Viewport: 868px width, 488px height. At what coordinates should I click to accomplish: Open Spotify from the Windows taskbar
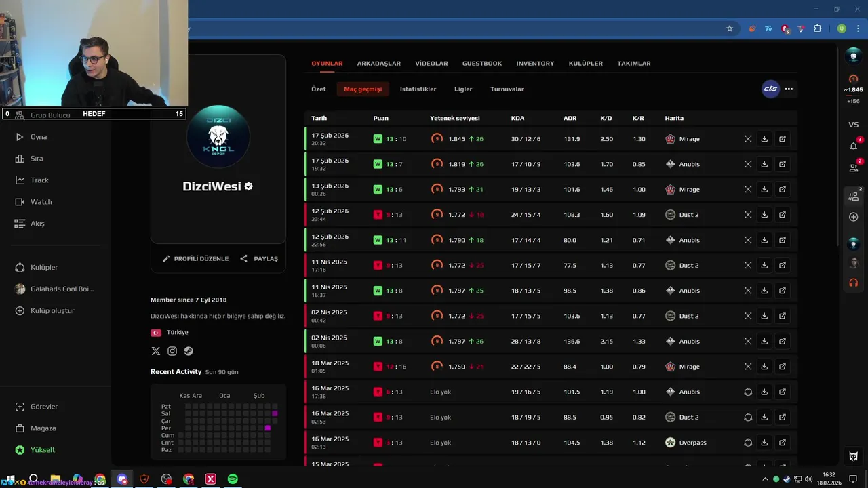pos(233,479)
